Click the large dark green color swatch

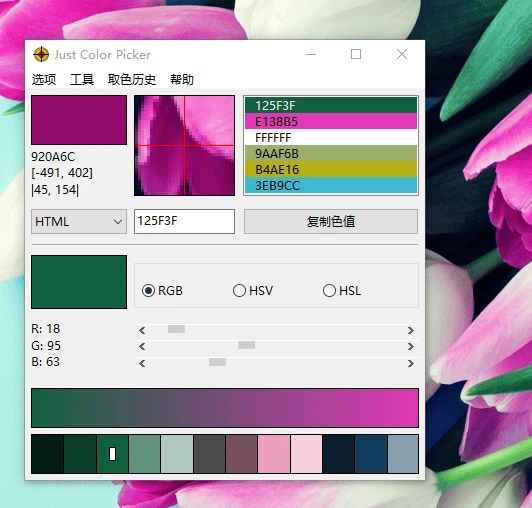tap(79, 282)
